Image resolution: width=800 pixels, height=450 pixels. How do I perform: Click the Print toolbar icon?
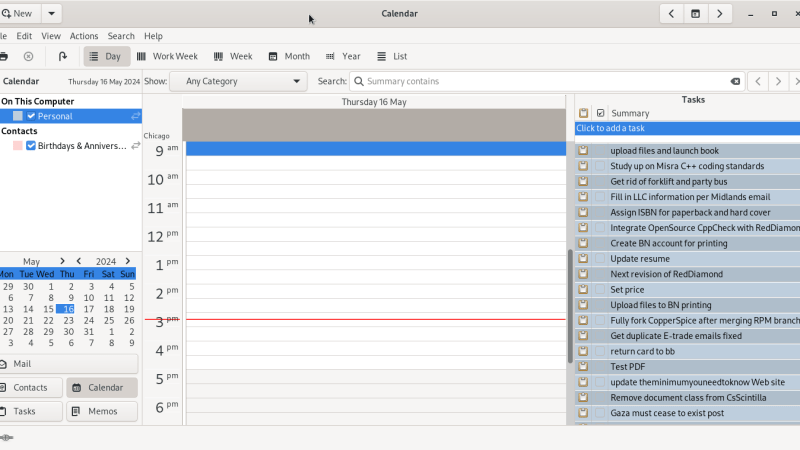coord(4,57)
